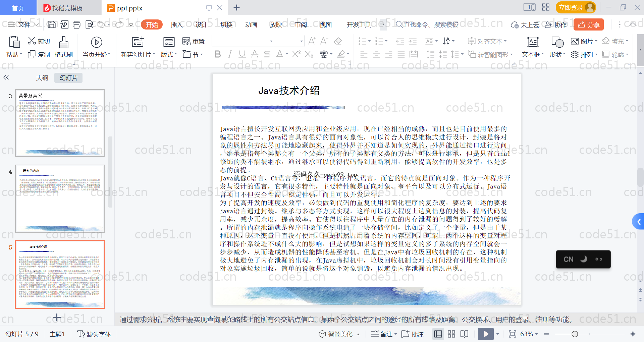
Task: Open the font size dropdown
Action: pos(302,41)
